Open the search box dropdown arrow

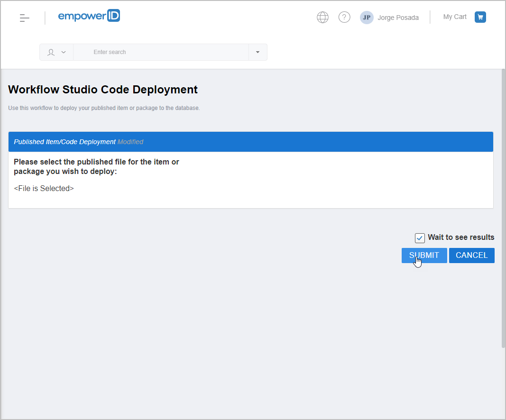258,52
